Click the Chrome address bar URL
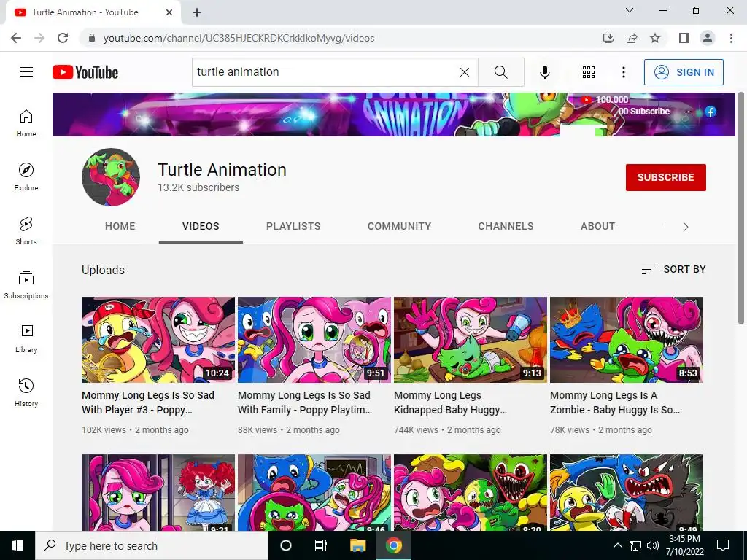This screenshot has height=560, width=747. (x=239, y=38)
